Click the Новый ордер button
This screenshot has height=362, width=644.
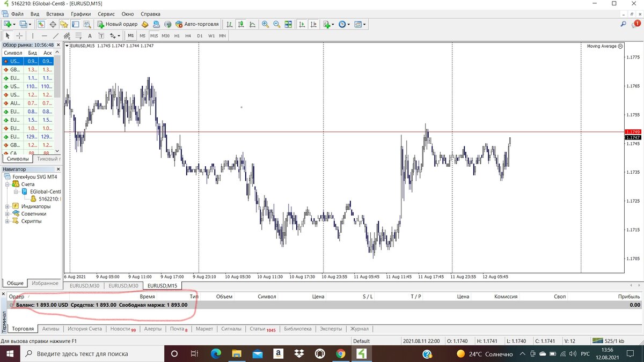118,24
